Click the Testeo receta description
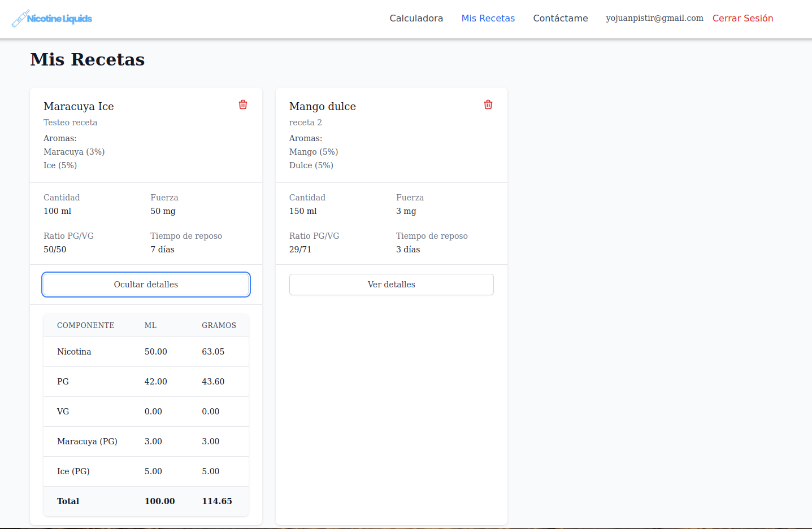This screenshot has height=529, width=812. point(71,123)
